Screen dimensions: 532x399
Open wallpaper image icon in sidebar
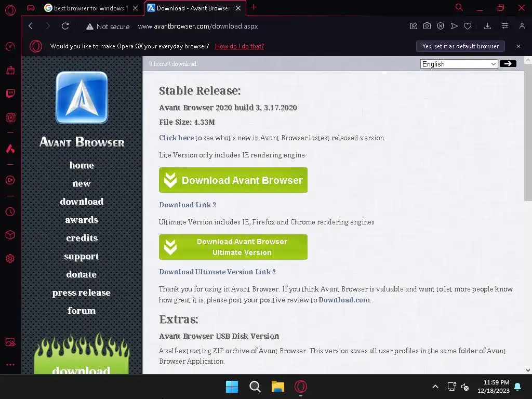(10, 342)
